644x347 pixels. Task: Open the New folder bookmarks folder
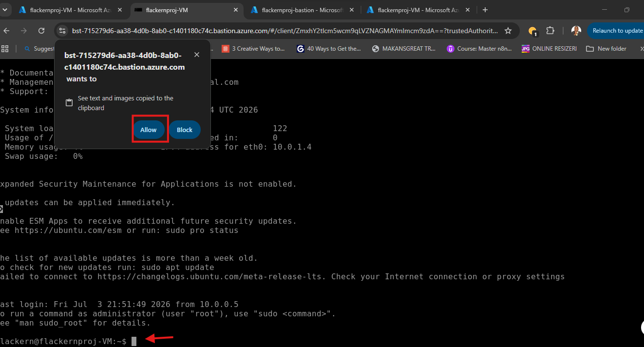(606, 49)
